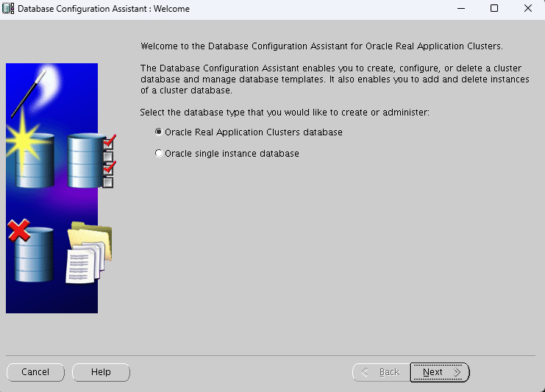Cancel the Database Configuration Assistant
The height and width of the screenshot is (392, 545).
point(35,372)
